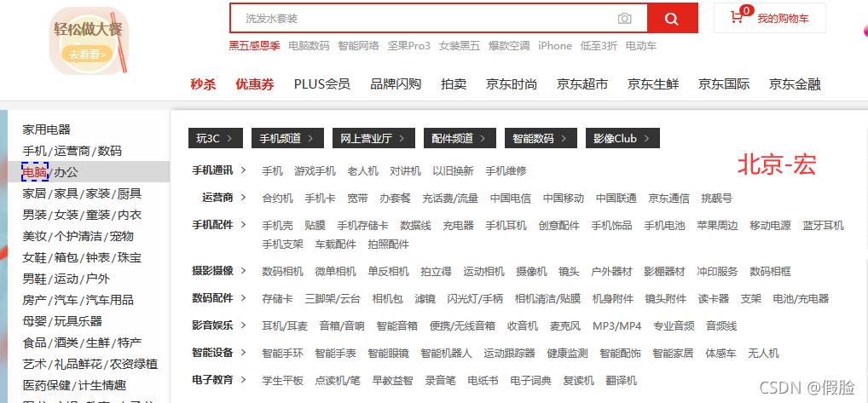The height and width of the screenshot is (403, 868).
Task: Open the 京东生鲜 nav item
Action: (653, 84)
